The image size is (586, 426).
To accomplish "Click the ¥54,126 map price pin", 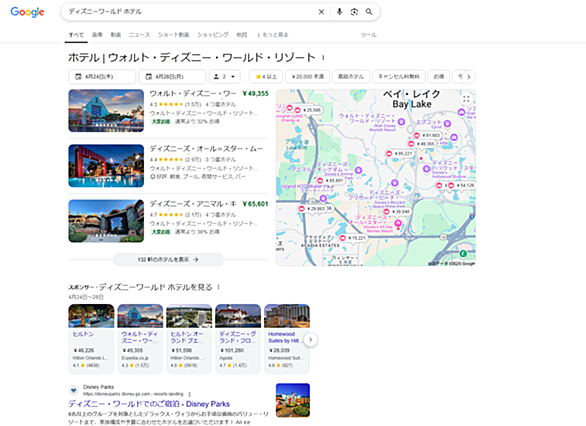I will click(x=461, y=185).
